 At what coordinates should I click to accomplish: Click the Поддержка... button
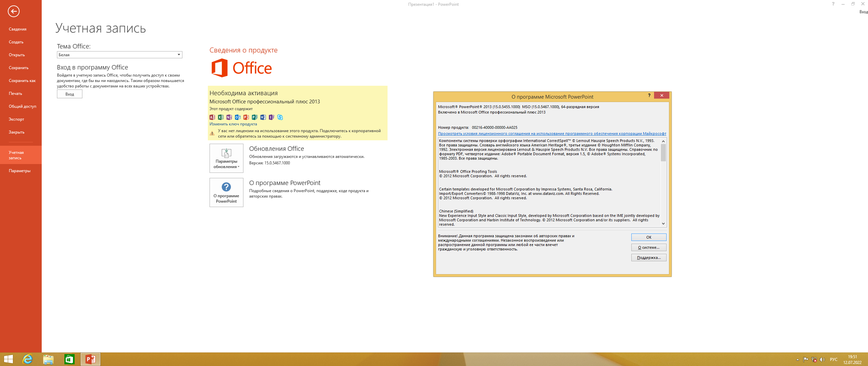649,258
